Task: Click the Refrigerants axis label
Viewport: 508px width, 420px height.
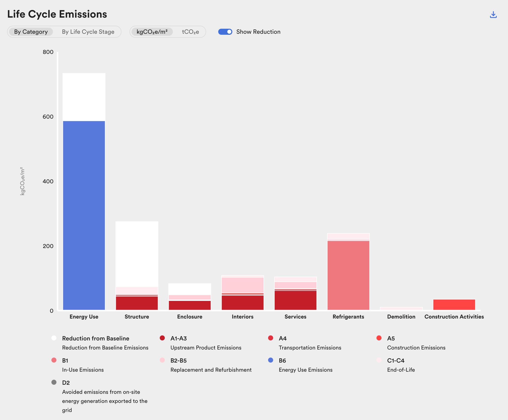Action: click(348, 317)
